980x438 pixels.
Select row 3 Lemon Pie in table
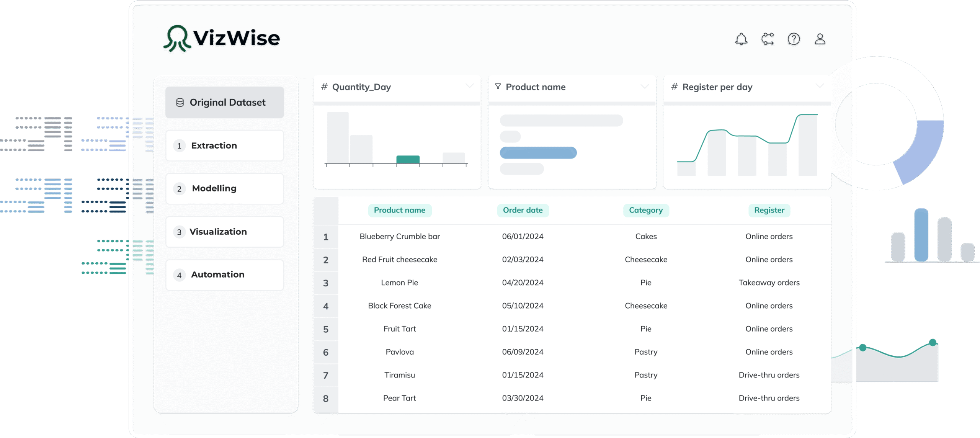[399, 283]
